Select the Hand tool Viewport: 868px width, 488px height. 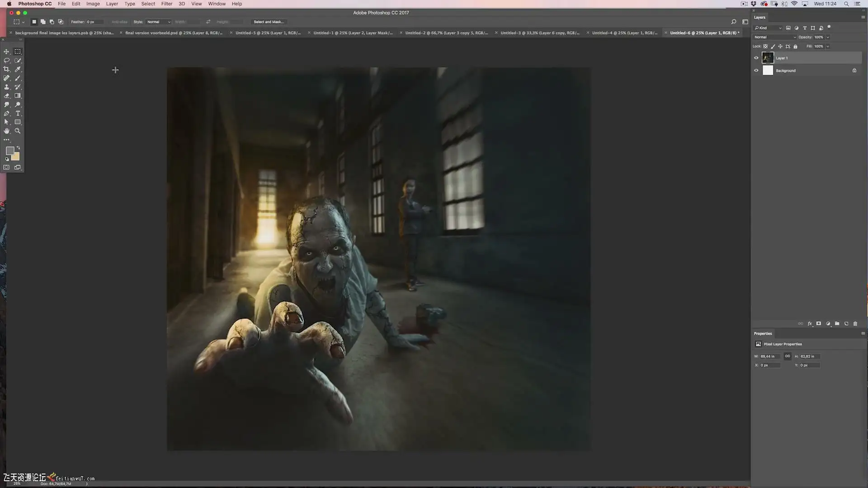point(6,131)
